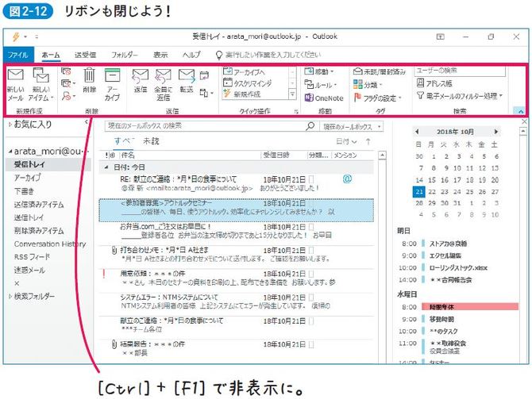
Task: Click the ribbon display options icon
Action: click(x=440, y=36)
